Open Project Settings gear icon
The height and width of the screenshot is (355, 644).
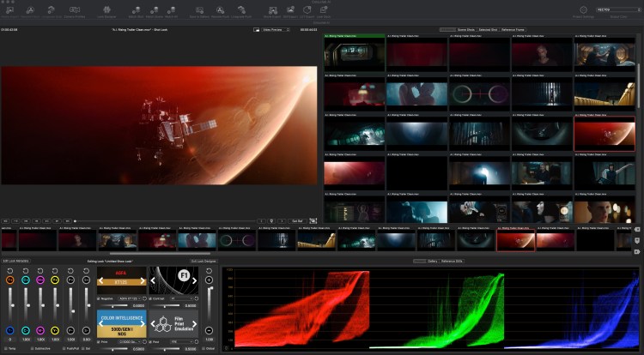(x=583, y=9)
